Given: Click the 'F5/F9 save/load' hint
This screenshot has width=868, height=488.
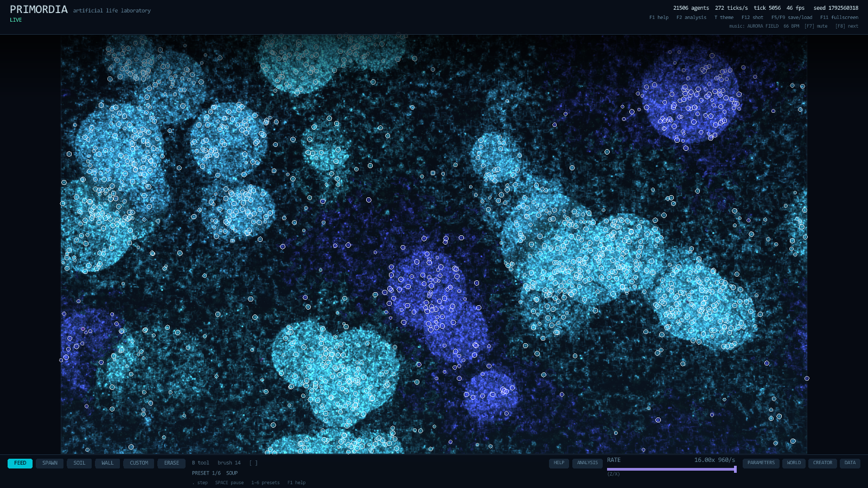Looking at the screenshot, I should (x=792, y=17).
